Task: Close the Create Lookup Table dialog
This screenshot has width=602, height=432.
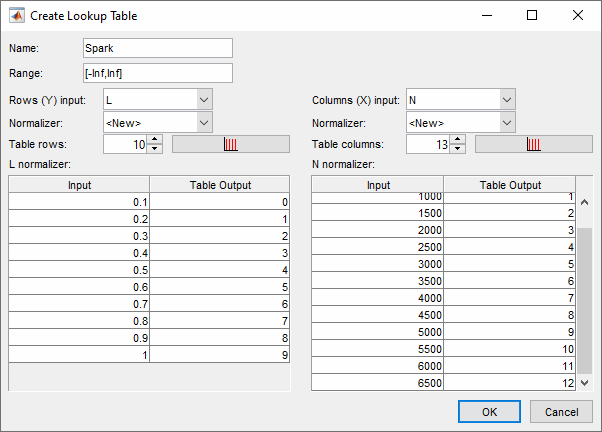Action: [x=577, y=15]
